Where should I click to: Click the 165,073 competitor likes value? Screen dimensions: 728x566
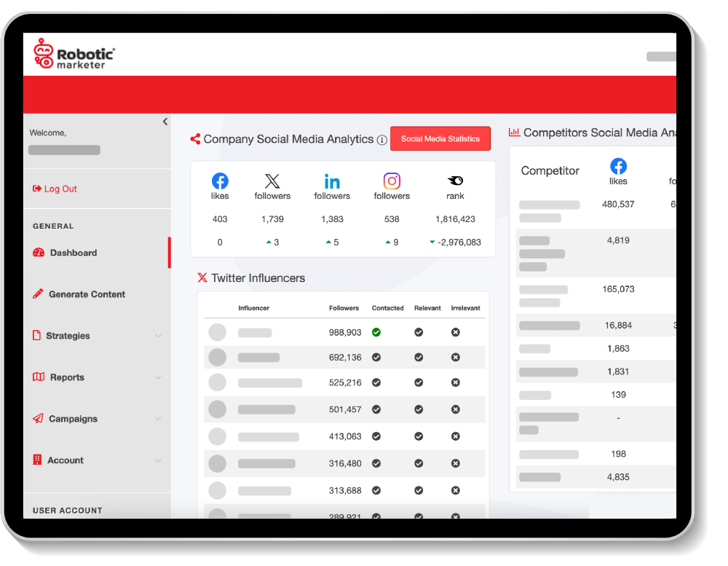[x=618, y=289]
